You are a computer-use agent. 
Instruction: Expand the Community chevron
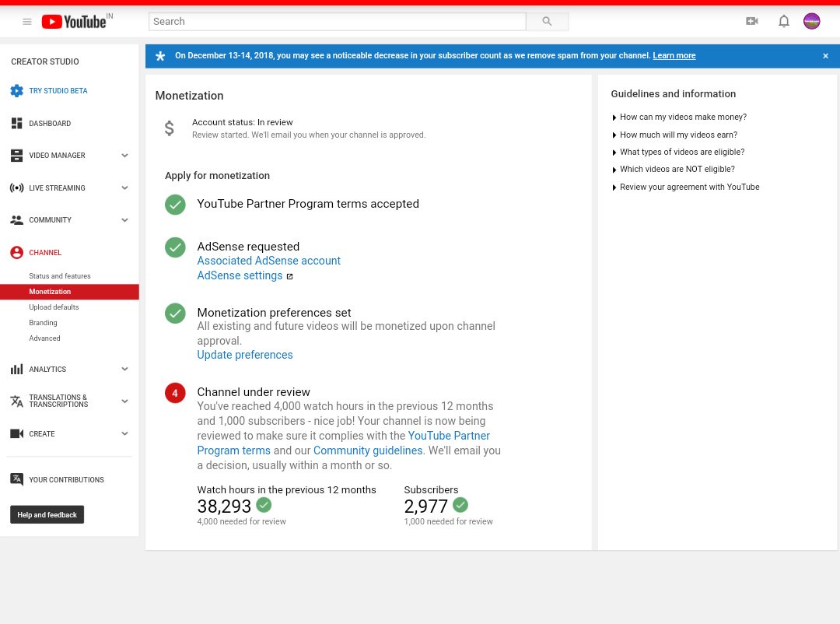click(x=124, y=219)
